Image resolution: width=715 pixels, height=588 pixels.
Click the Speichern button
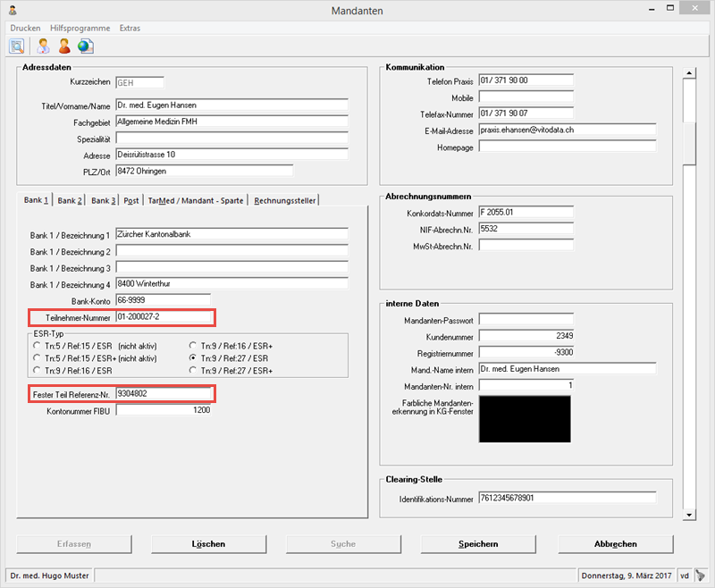pyautogui.click(x=478, y=544)
